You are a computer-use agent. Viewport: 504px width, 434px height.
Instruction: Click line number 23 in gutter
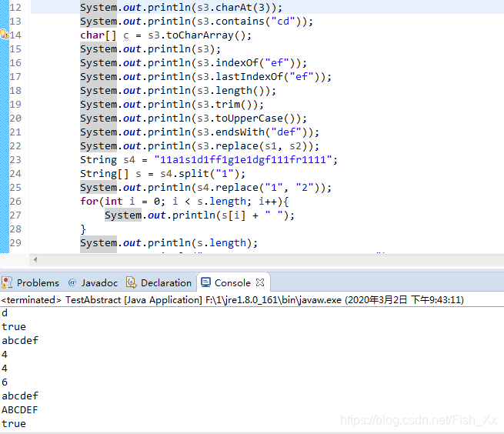click(x=15, y=160)
